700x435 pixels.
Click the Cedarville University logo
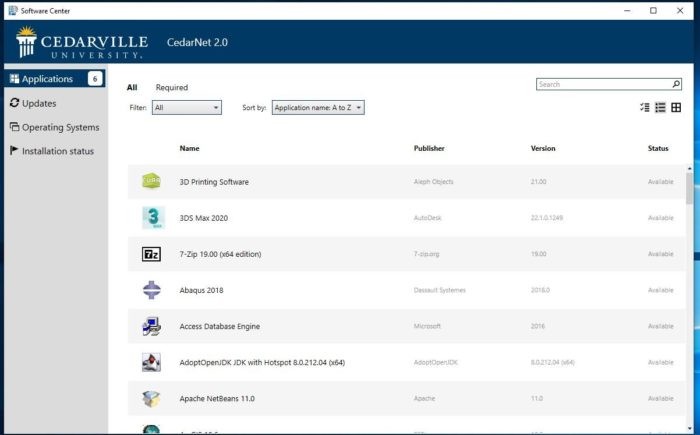82,43
